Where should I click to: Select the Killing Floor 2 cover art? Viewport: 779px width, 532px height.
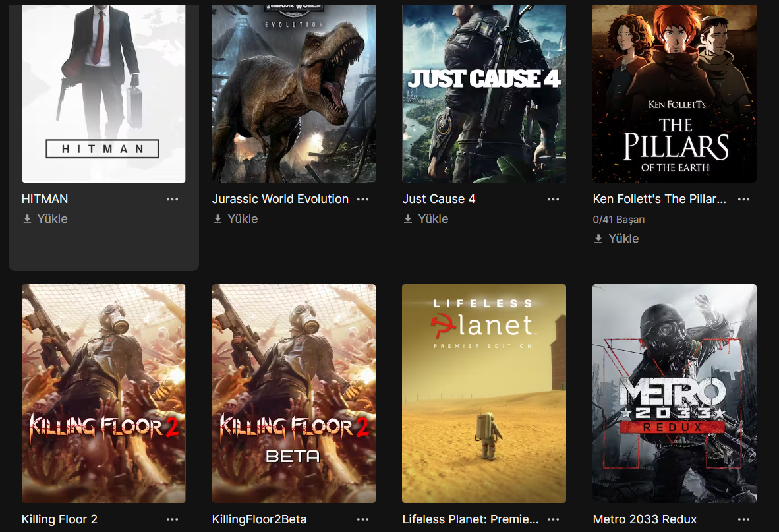tap(103, 394)
